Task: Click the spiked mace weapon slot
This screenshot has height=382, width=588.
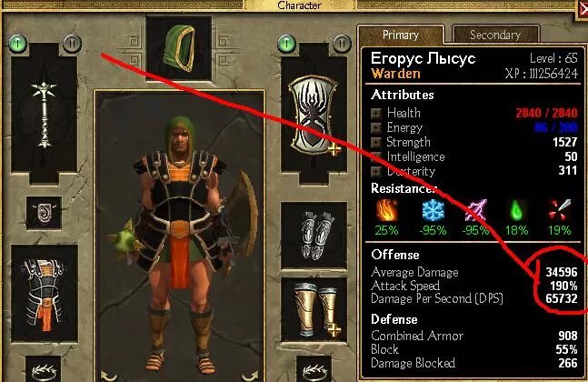Action: click(45, 114)
